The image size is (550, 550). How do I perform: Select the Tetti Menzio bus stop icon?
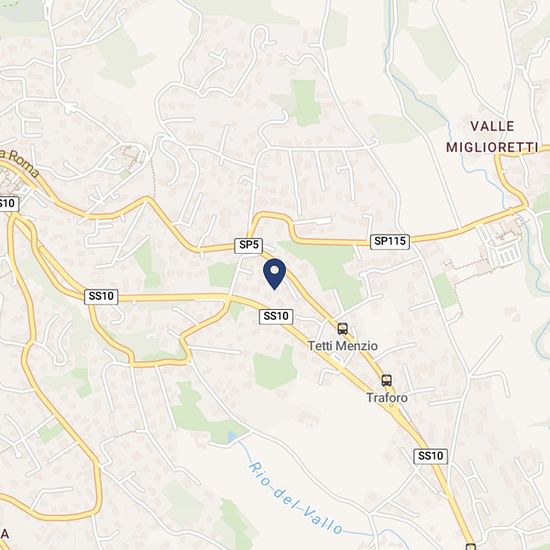point(343,329)
